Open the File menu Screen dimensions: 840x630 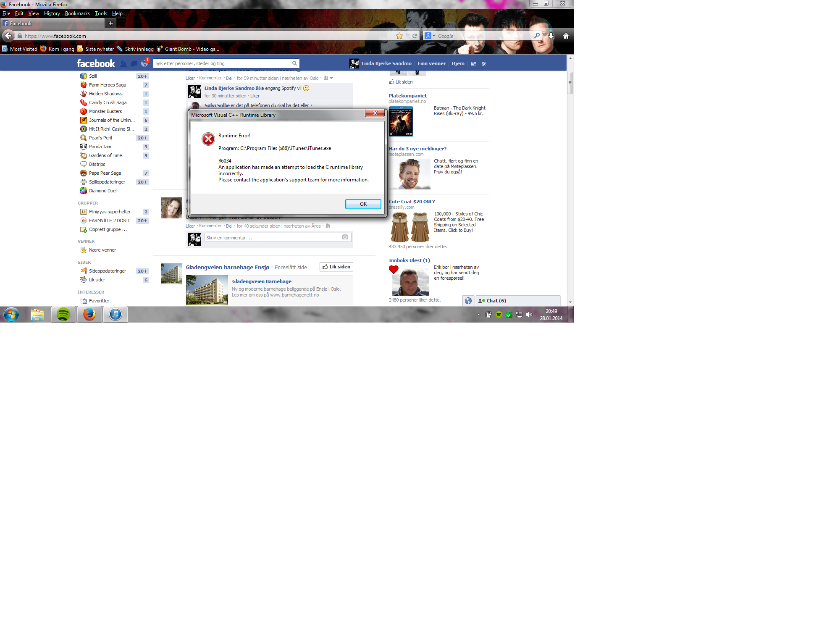click(x=6, y=13)
